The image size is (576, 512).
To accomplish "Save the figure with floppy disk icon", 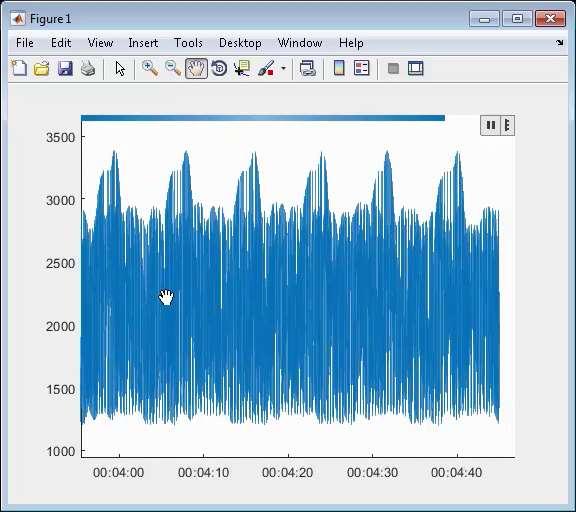I will click(65, 68).
